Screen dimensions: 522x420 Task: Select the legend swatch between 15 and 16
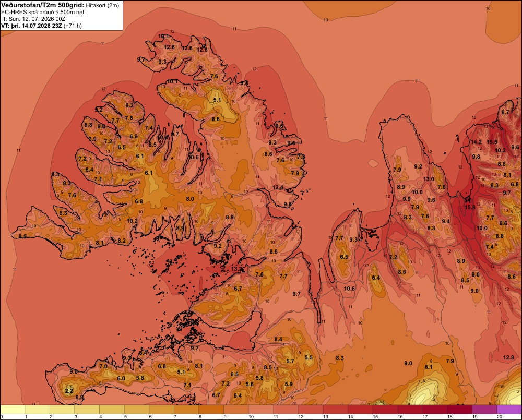385,410
